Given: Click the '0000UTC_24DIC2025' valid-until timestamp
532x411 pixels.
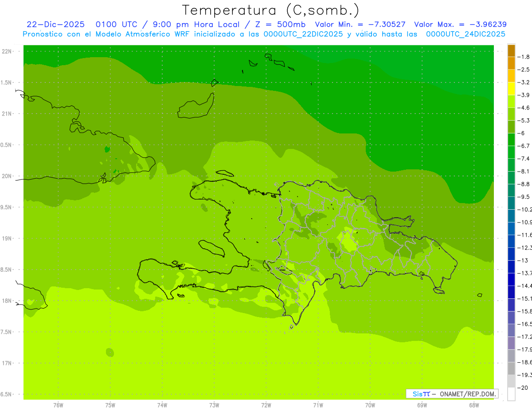Looking at the screenshot, I should pos(465,34).
